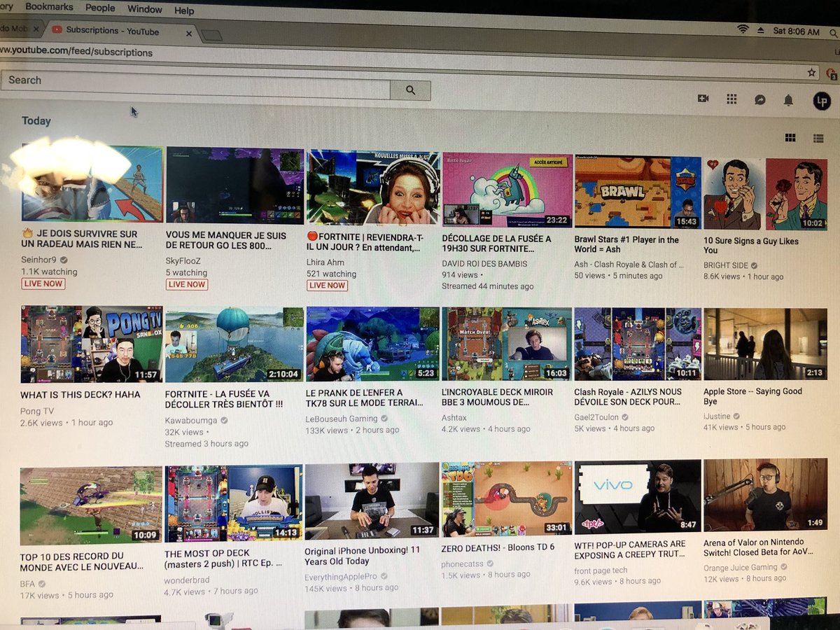Screen dimensions: 840x630
Task: Open DAVID ROI DES BAMBIS channel
Action: [484, 263]
